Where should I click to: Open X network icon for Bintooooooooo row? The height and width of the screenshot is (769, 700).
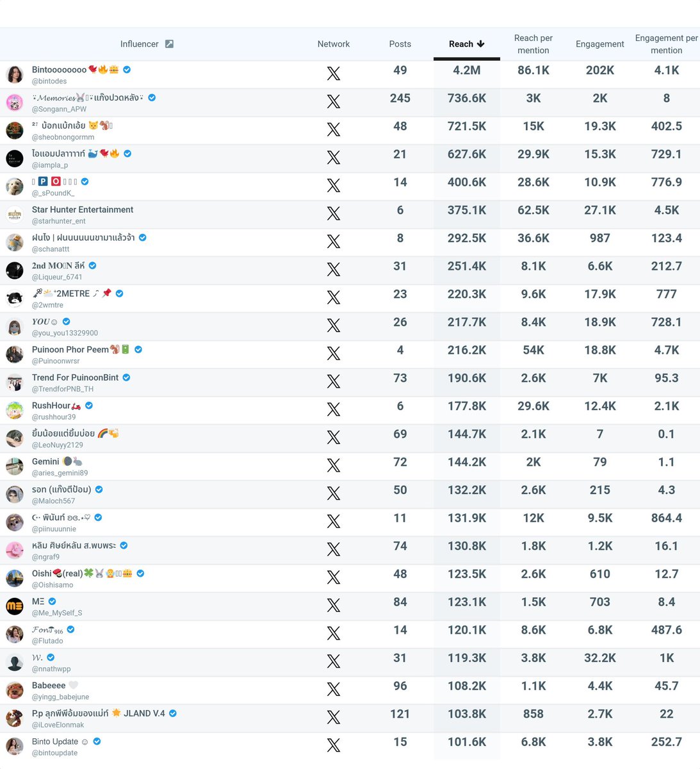[334, 74]
